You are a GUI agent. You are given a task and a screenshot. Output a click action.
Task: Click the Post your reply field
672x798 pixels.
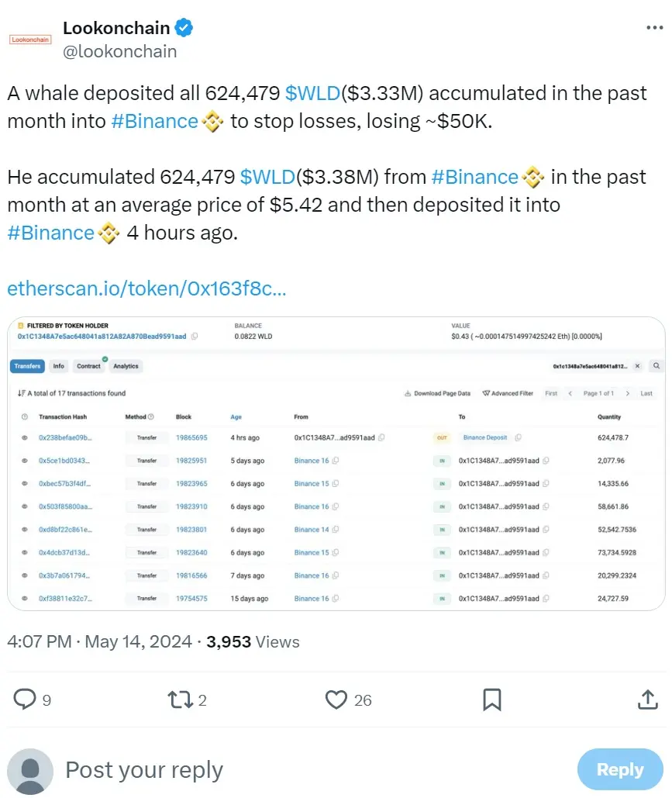pos(144,770)
